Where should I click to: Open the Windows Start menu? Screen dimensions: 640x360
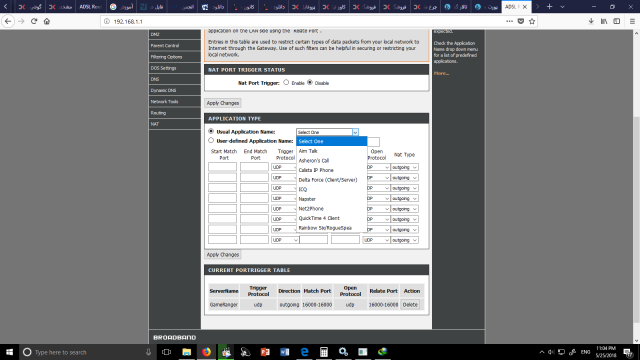click(x=9, y=352)
